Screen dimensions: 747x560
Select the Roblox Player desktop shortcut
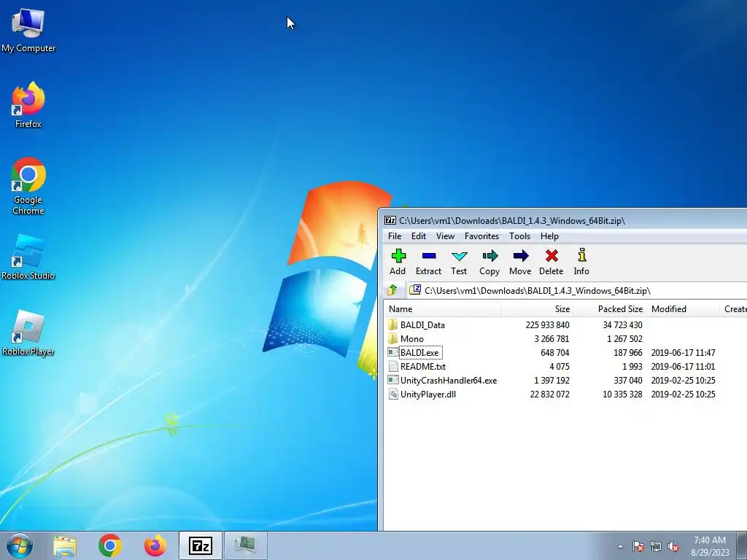[28, 333]
